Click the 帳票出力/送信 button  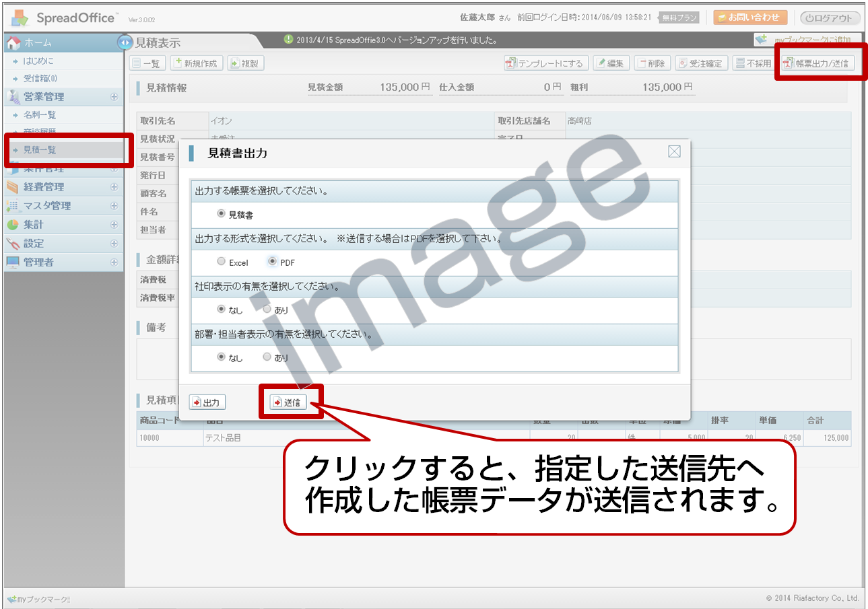pos(817,63)
